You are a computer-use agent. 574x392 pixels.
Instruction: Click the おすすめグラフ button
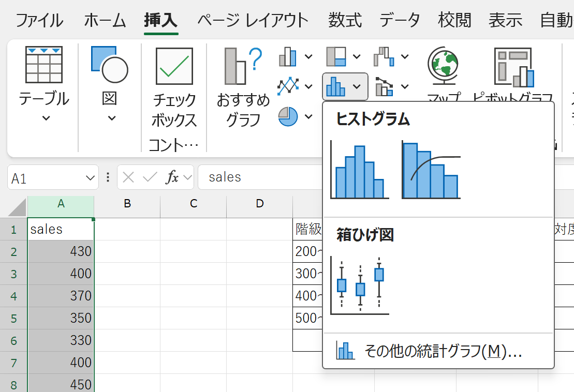pos(243,88)
